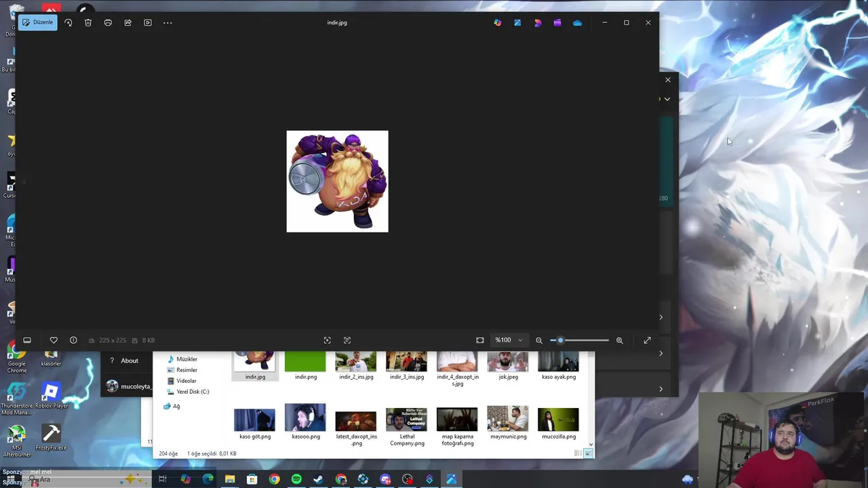Select indir_4_daxopt_ins.jpg file

click(x=457, y=369)
